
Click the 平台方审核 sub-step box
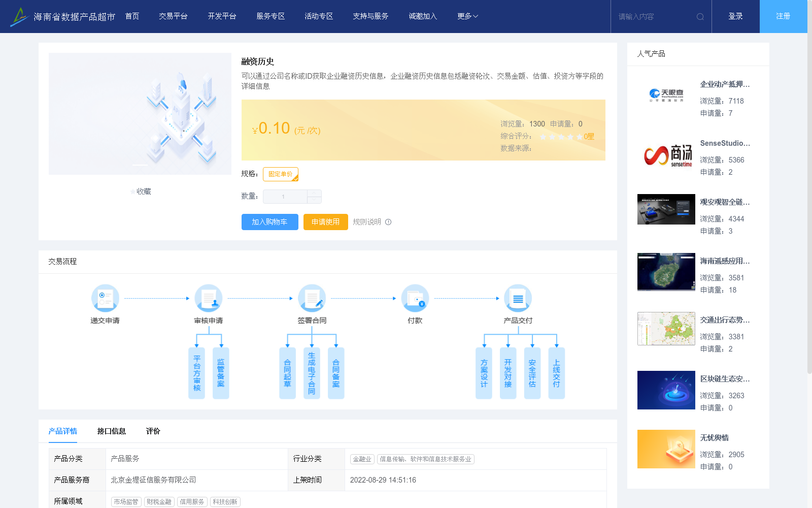196,373
